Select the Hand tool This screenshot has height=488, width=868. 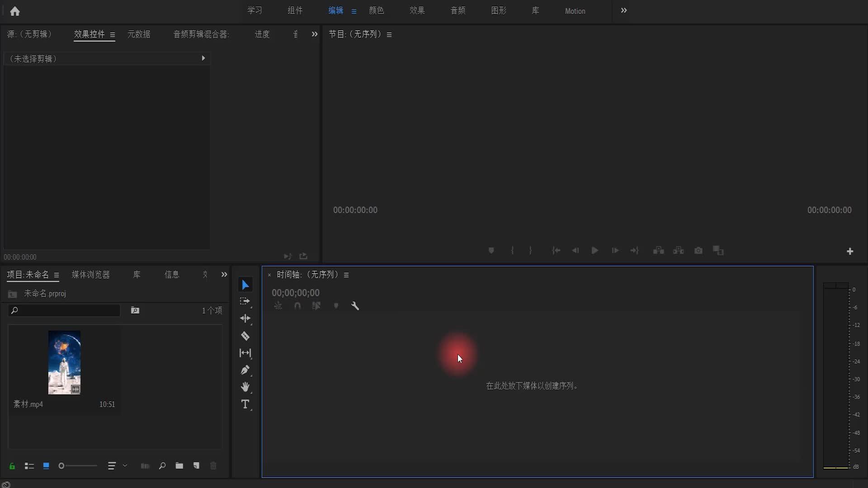tap(245, 387)
